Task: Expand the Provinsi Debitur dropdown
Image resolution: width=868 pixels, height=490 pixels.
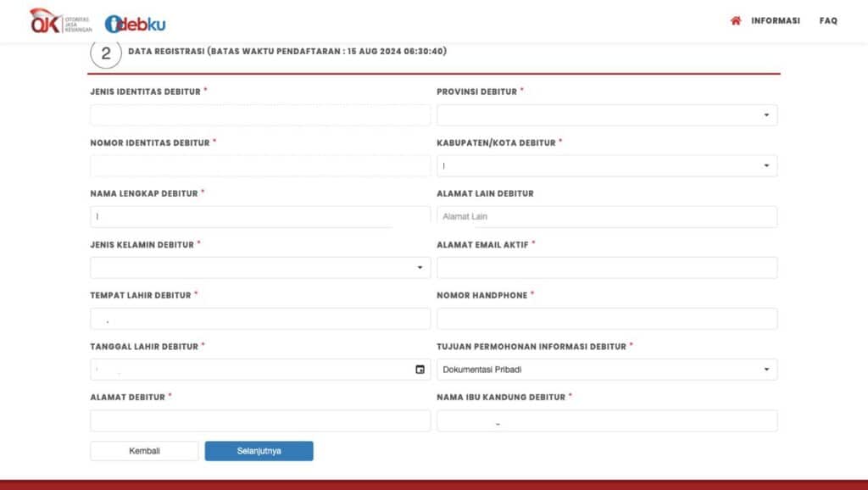Action: (607, 115)
